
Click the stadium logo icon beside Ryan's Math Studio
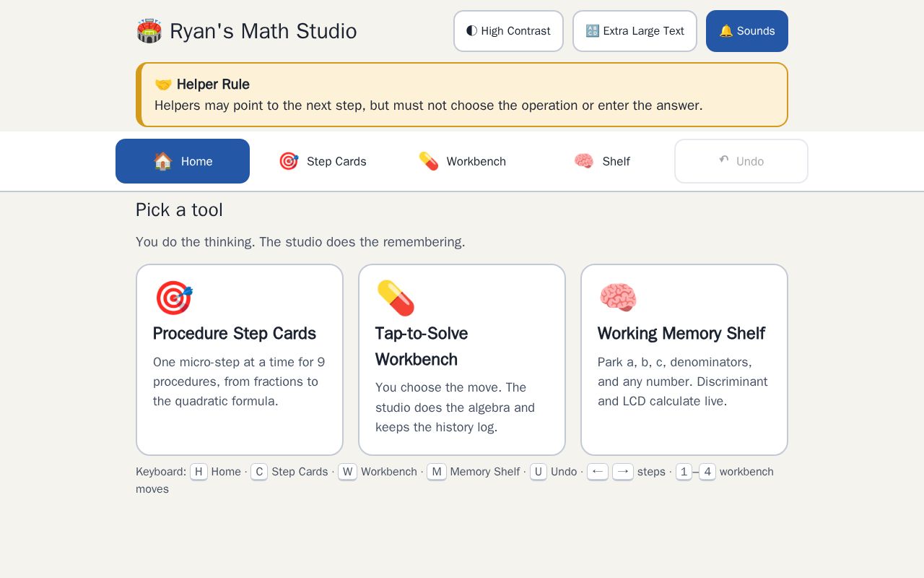coord(149,31)
